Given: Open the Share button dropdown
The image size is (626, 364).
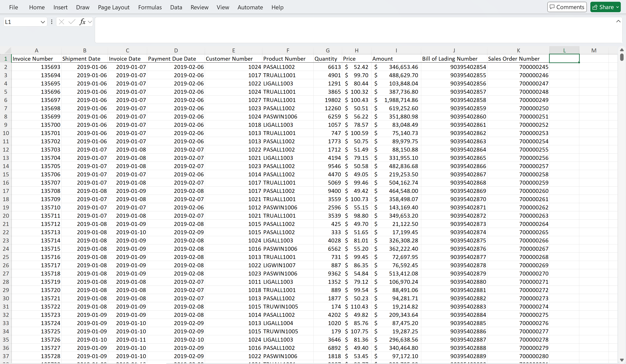Looking at the screenshot, I should pos(618,7).
